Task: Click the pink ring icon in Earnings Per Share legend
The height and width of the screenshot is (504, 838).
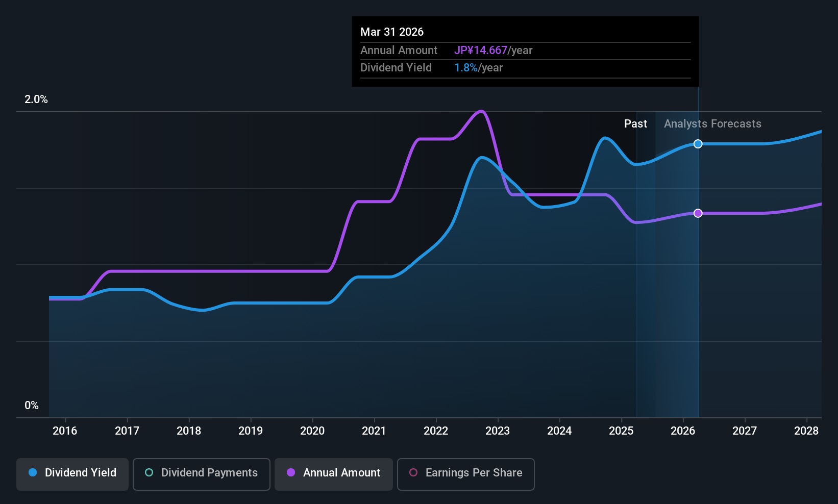Action: [413, 472]
